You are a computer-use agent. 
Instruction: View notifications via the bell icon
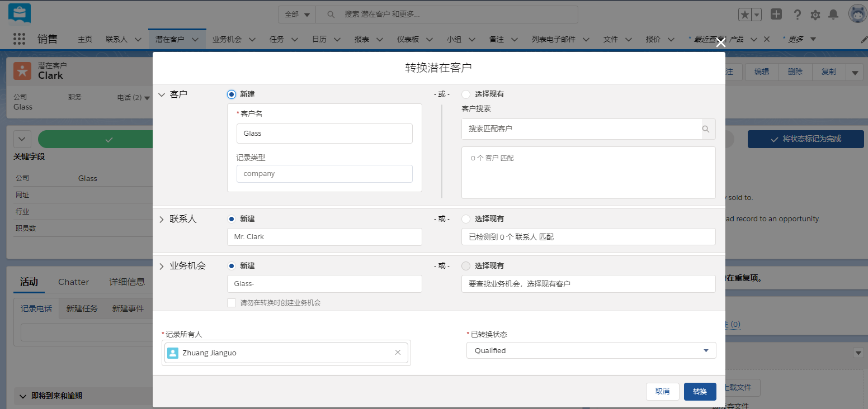point(834,14)
